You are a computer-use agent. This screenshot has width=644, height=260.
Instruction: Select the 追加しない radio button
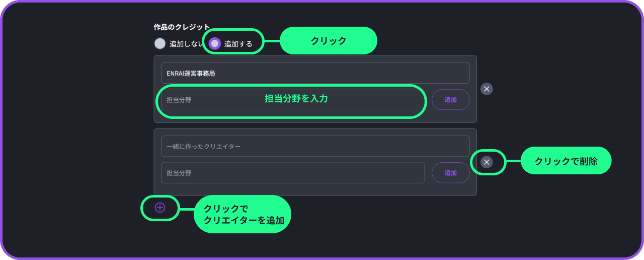coord(160,43)
